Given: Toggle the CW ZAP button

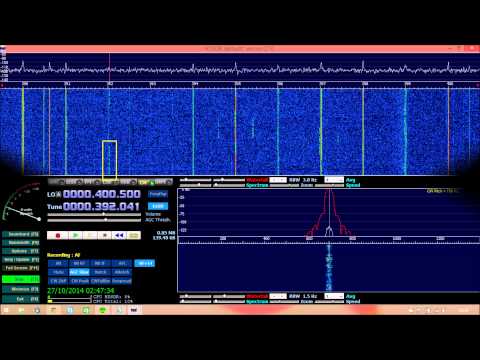Looking at the screenshot, I should [x=58, y=281].
